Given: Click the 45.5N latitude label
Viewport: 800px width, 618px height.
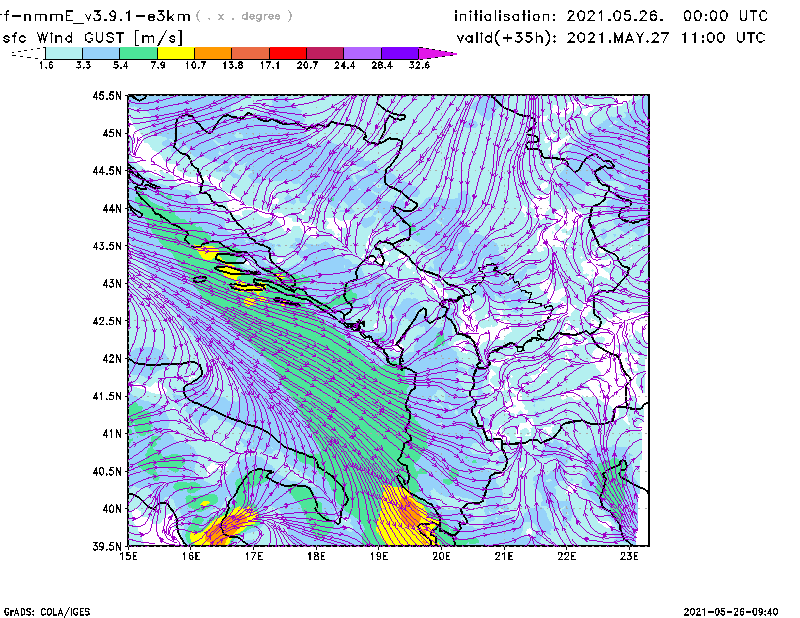Looking at the screenshot, I should [107, 95].
